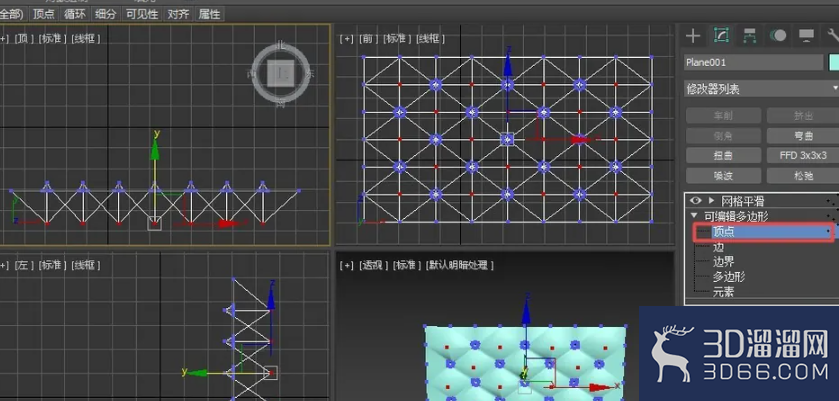
Task: Open the [顶] view menu in Top viewport
Action: coord(24,39)
